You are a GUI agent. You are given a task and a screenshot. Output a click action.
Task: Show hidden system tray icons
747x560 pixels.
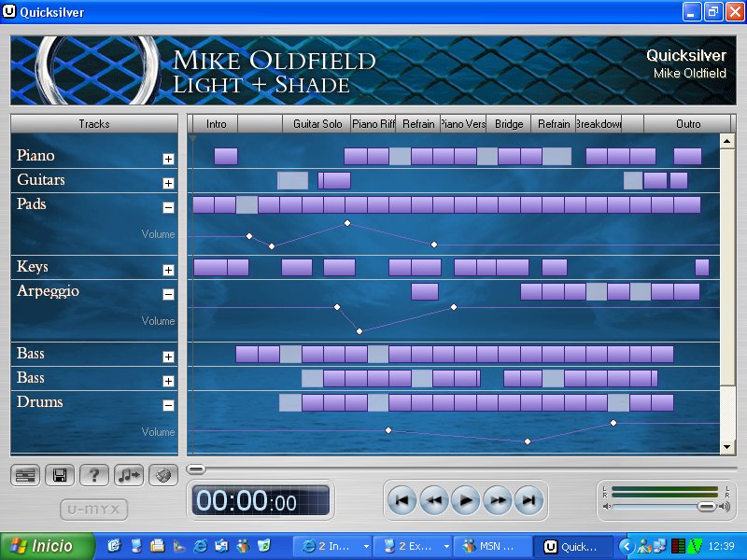627,546
